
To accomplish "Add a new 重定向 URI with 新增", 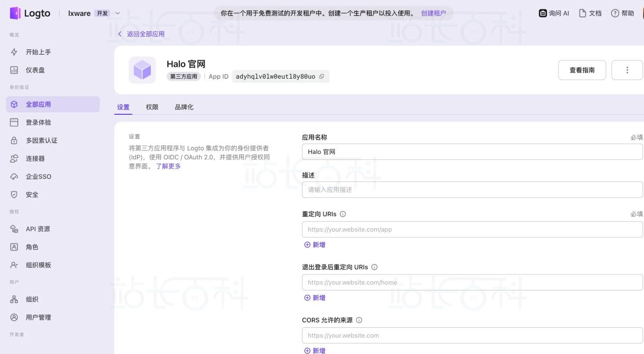I will (315, 245).
